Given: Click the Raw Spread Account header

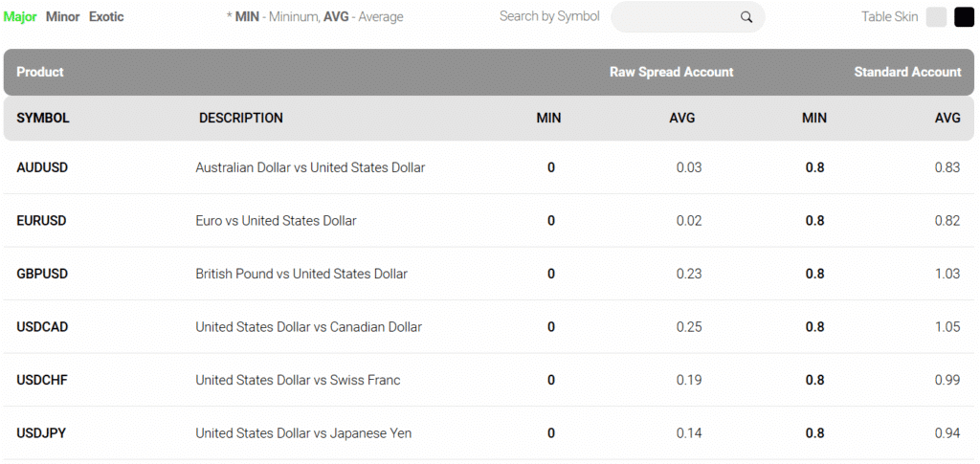Looking at the screenshot, I should click(x=671, y=72).
